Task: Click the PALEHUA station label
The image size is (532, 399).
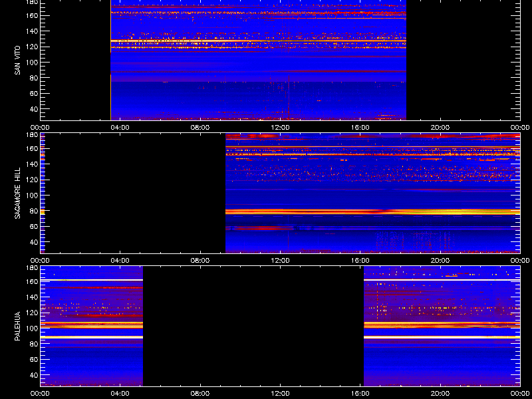Action: point(18,326)
